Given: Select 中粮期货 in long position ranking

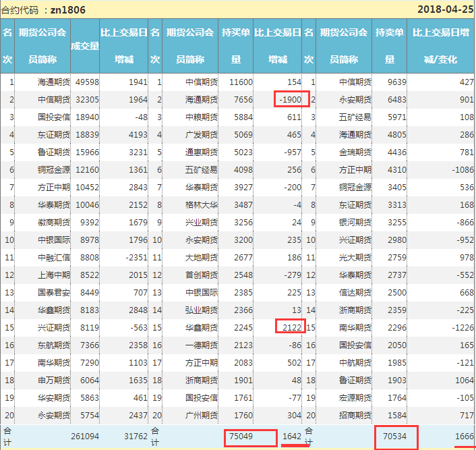Looking at the screenshot, I should [x=202, y=117].
